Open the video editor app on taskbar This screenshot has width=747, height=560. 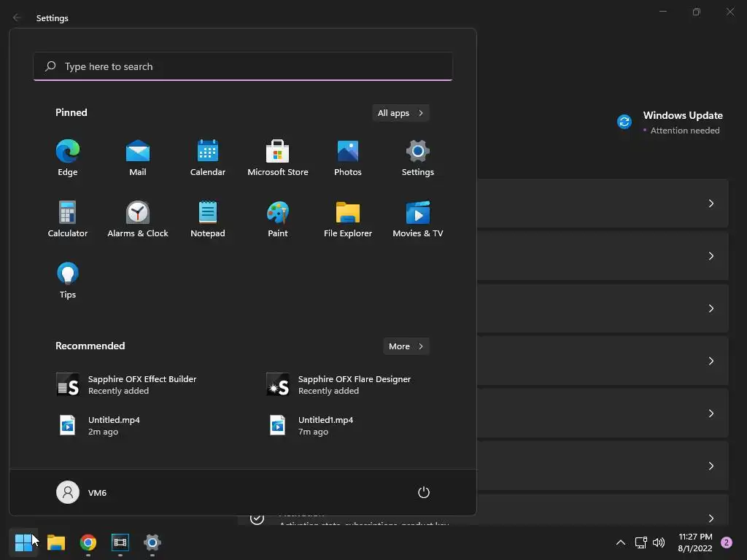point(120,542)
